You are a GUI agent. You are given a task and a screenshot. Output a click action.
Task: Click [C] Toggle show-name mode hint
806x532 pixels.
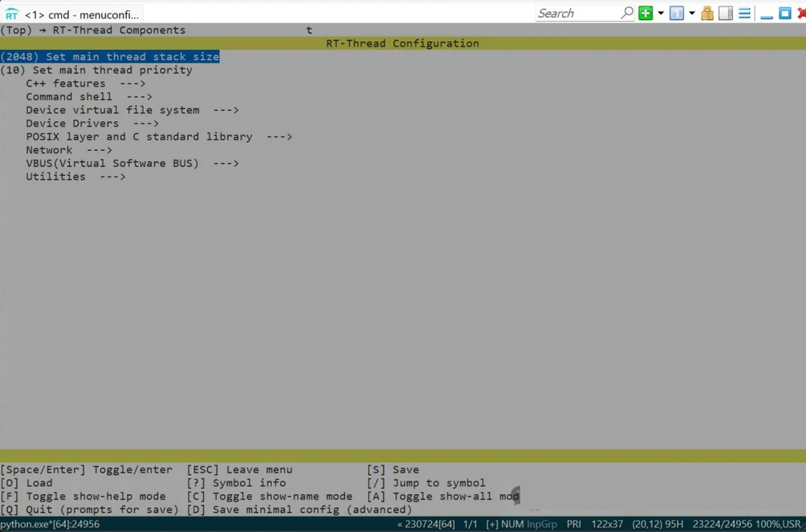tap(270, 496)
